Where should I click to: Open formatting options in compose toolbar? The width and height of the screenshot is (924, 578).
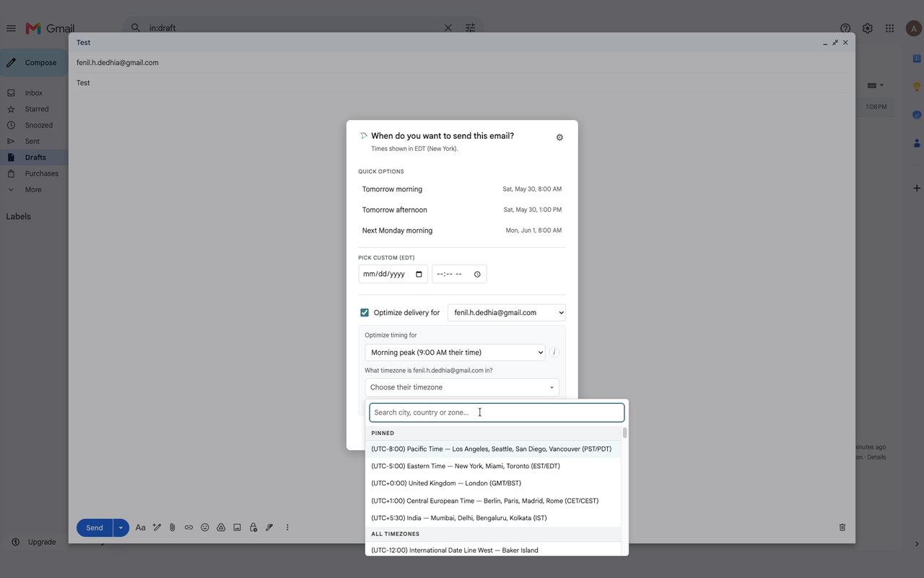pyautogui.click(x=141, y=527)
